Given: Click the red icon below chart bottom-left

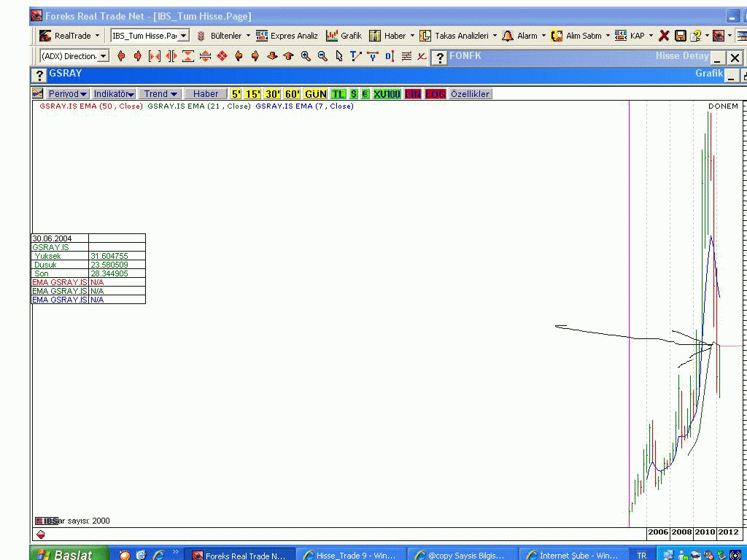Looking at the screenshot, I should 40,534.
